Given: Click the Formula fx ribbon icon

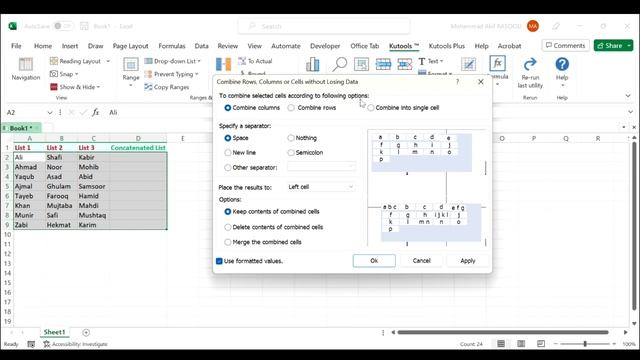Looking at the screenshot, I should pyautogui.click(x=498, y=64).
